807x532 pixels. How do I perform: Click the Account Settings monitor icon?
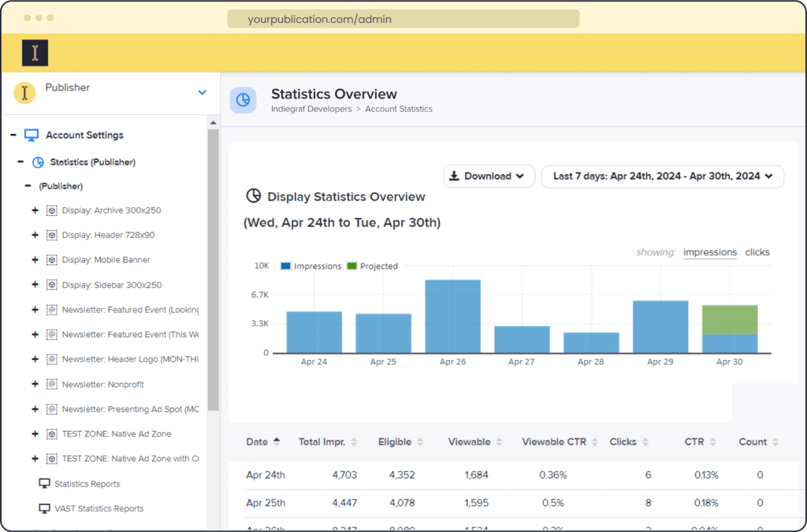[30, 135]
